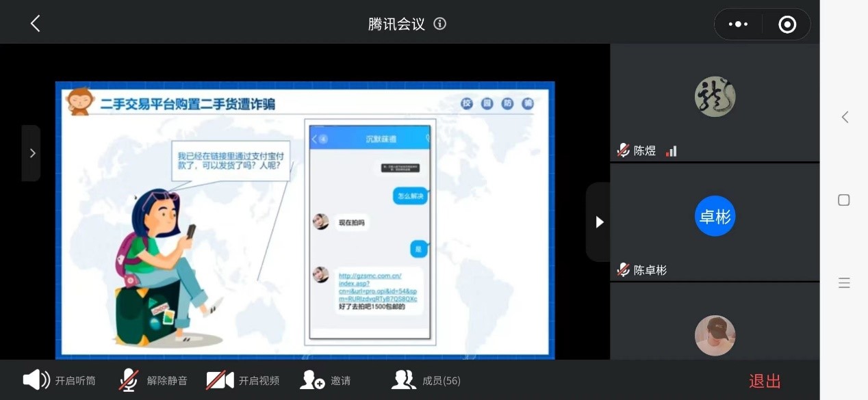Tap the 腾讯会议 title text
Image resolution: width=868 pixels, height=400 pixels.
click(x=396, y=24)
